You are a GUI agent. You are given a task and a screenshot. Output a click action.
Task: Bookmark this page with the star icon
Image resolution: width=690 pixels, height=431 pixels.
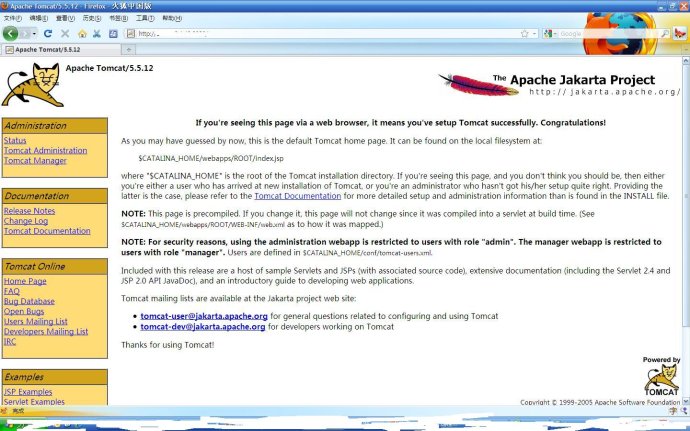click(525, 33)
